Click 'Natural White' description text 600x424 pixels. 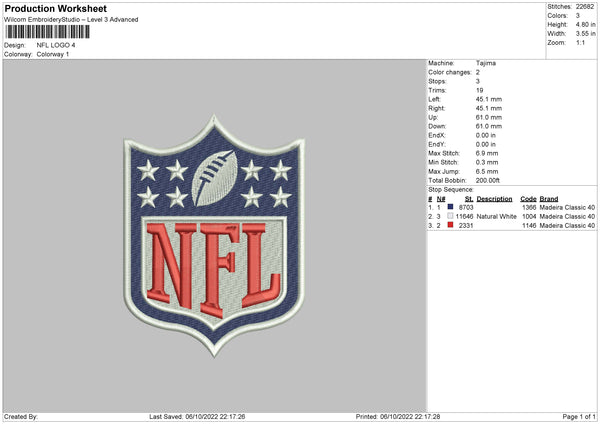pyautogui.click(x=497, y=217)
